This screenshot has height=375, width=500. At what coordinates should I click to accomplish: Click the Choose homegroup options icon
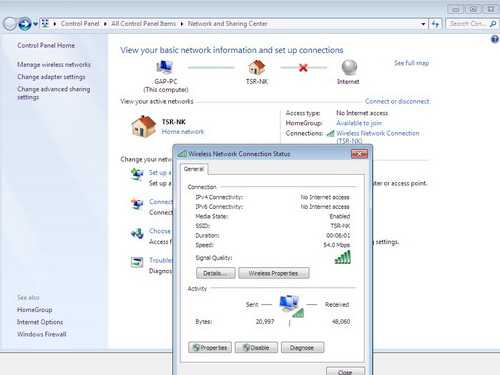coord(137,233)
